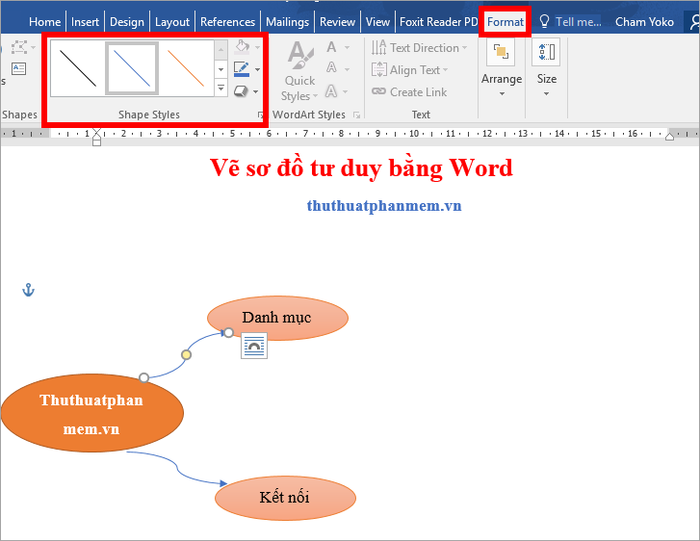700x541 pixels.
Task: Open the References tab
Action: [227, 21]
